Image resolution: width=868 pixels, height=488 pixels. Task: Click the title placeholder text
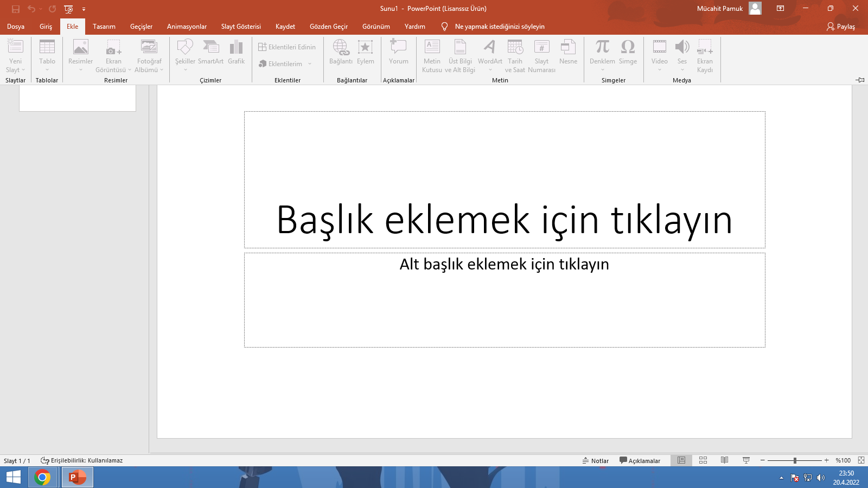(505, 220)
